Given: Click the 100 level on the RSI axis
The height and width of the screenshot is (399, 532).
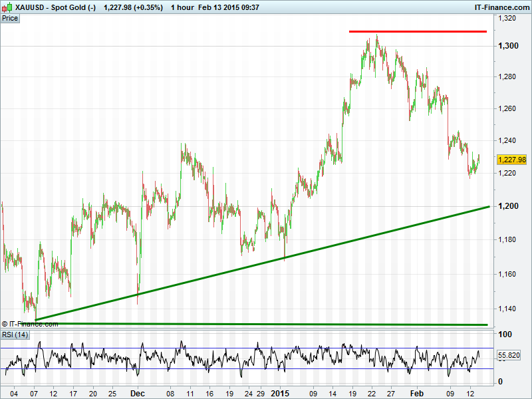Looking at the screenshot, I should pyautogui.click(x=505, y=334).
